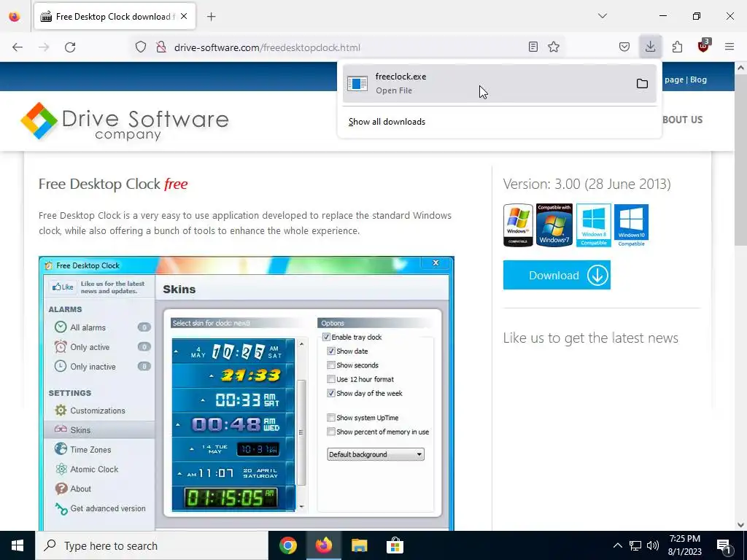Viewport: 747px width, 560px height.
Task: Open the notification center
Action: (724, 545)
